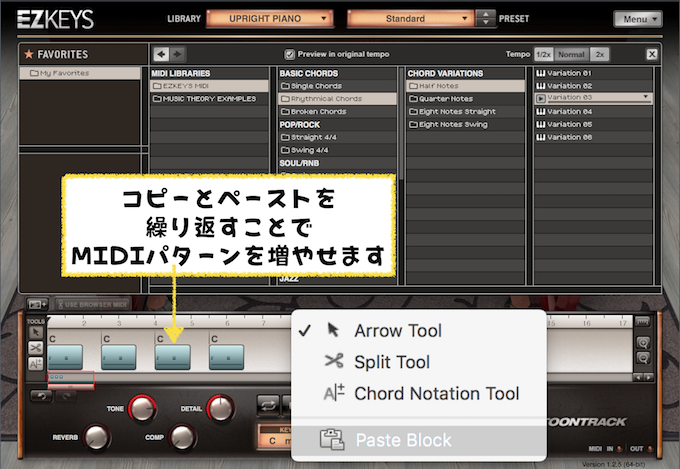This screenshot has width=680, height=469.
Task: Open the Eight Notes Straight folder
Action: point(465,112)
